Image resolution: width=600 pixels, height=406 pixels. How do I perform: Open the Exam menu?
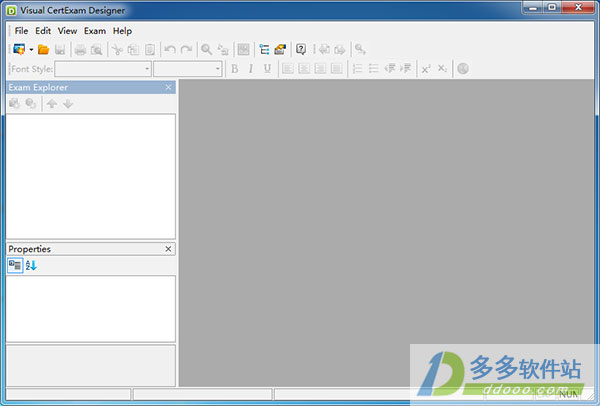pyautogui.click(x=95, y=31)
